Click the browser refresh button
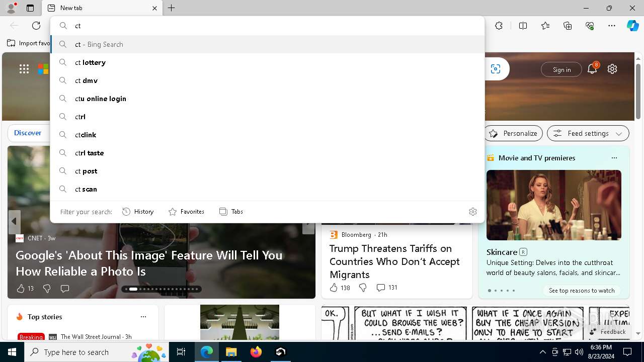The width and height of the screenshot is (644, 362). 36,26
